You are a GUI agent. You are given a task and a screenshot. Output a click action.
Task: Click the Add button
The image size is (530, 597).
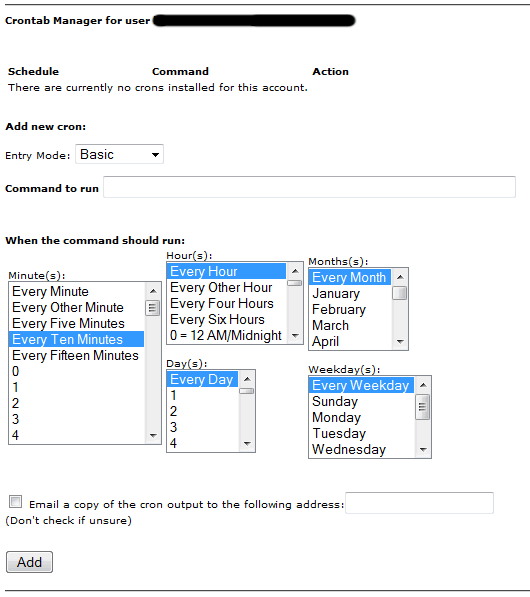tap(29, 562)
